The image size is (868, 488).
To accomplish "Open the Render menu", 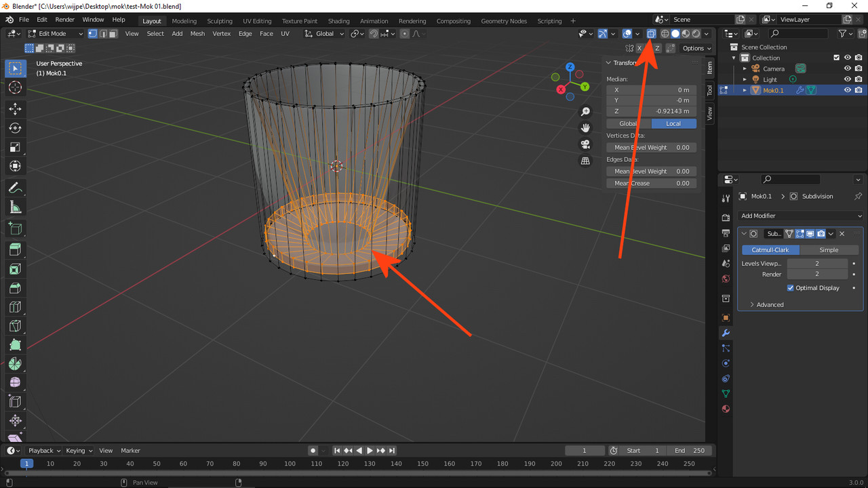I will [64, 20].
